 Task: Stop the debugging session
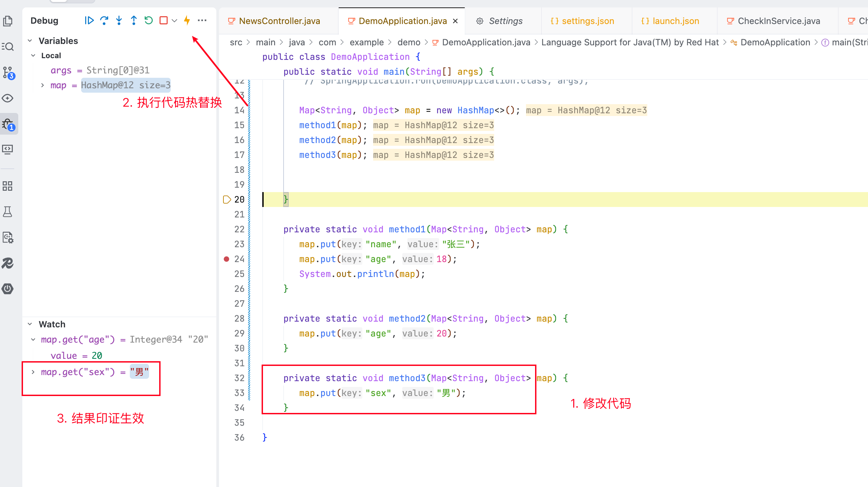[164, 21]
